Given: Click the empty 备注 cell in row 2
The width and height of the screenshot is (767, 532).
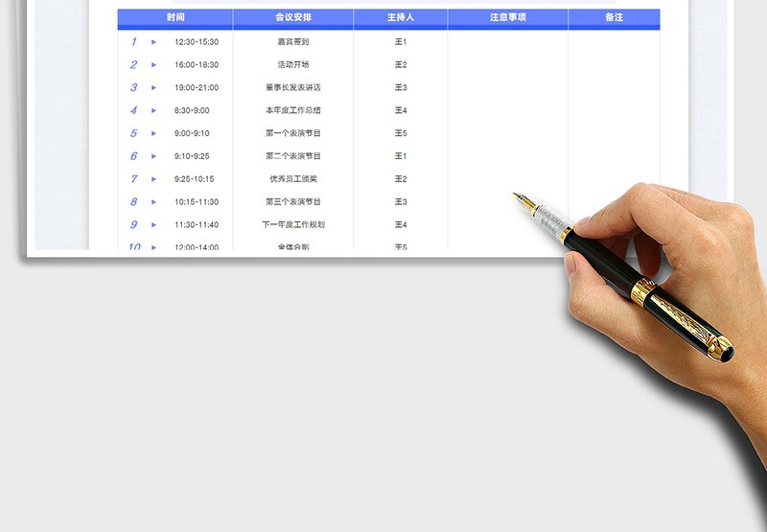Looking at the screenshot, I should pos(614,65).
